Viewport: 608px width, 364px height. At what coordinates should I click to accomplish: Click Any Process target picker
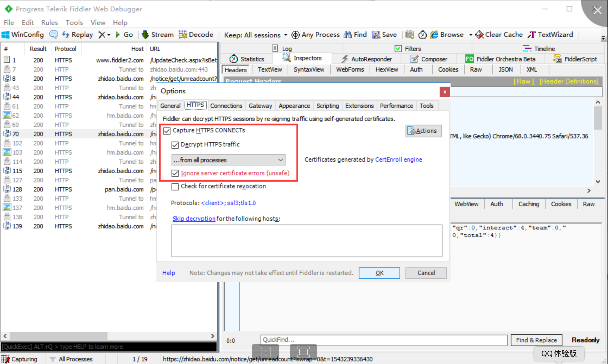pos(315,35)
